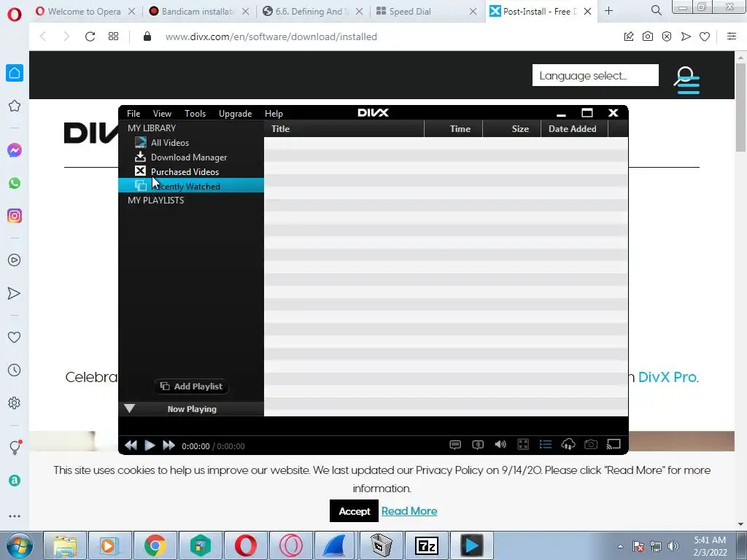Open the website search menu icon
747x560 pixels.
(x=686, y=80)
